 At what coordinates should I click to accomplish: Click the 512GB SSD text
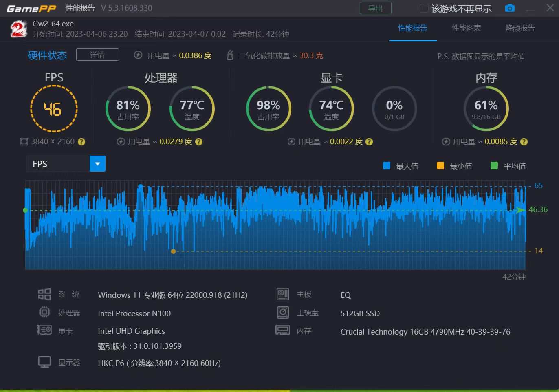(360, 313)
